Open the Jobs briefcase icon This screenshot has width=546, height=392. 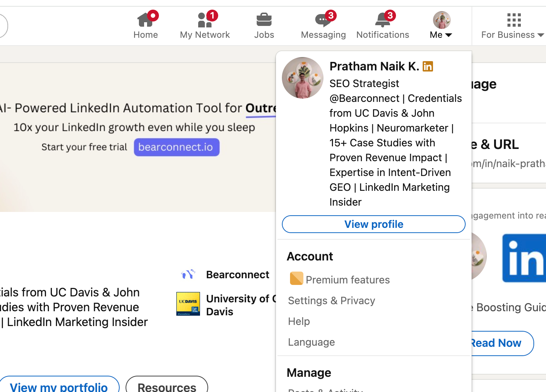coord(264,20)
